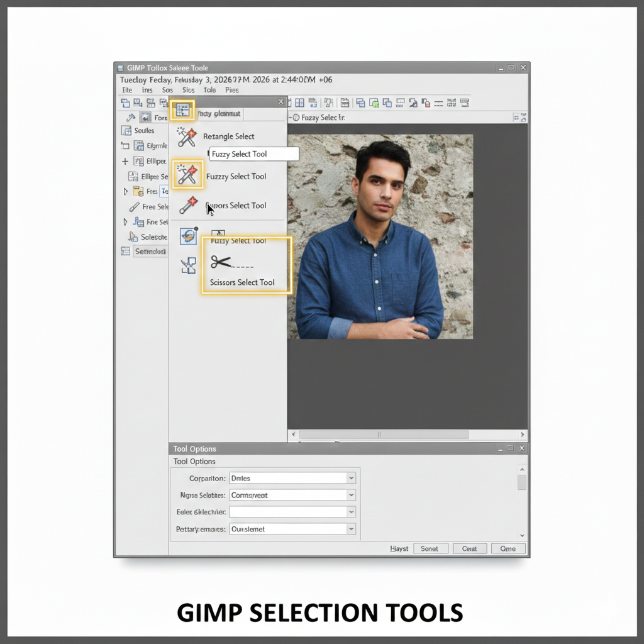Screen dimensions: 644x644
Task: Open the 'Eite' menu
Action: tap(127, 90)
